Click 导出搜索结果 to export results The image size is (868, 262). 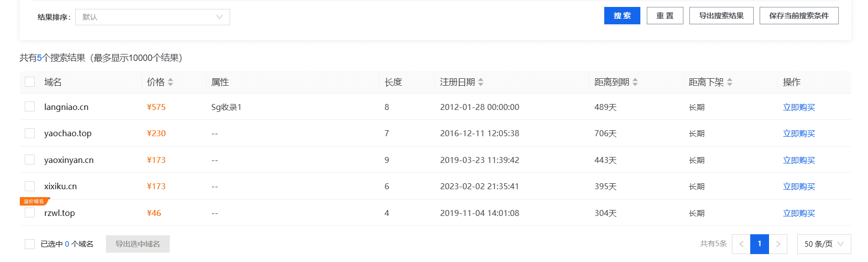721,16
